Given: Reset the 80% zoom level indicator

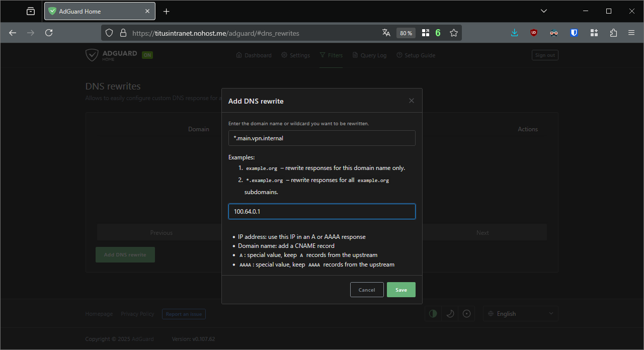Looking at the screenshot, I should click(x=406, y=33).
